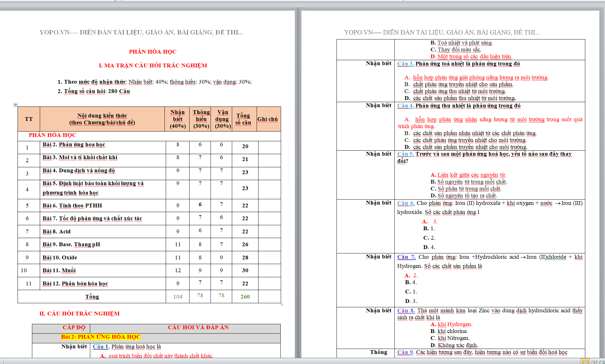Click row Bài 3. Mol và tỉ khối chất khí
This screenshot has width=605, height=364.
click(149, 160)
